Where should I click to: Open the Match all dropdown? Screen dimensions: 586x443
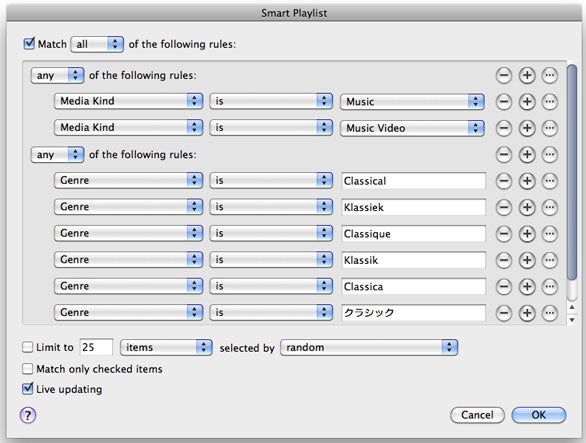(97, 44)
